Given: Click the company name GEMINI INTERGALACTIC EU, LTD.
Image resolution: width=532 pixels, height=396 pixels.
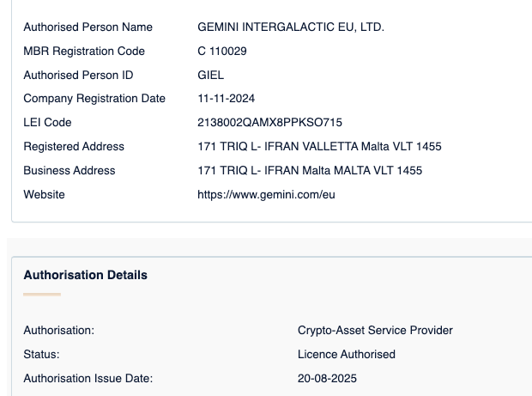Looking at the screenshot, I should (291, 27).
